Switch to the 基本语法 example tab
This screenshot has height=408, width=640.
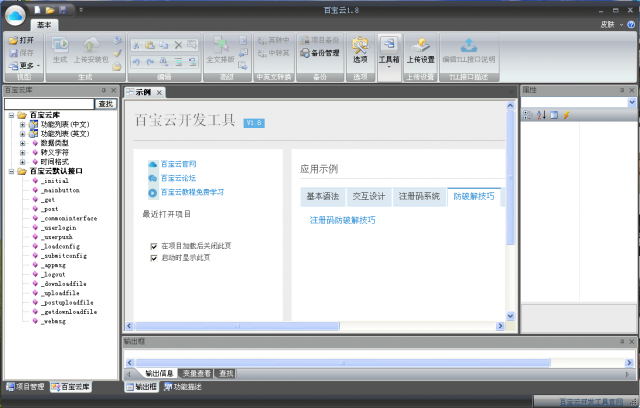point(323,197)
